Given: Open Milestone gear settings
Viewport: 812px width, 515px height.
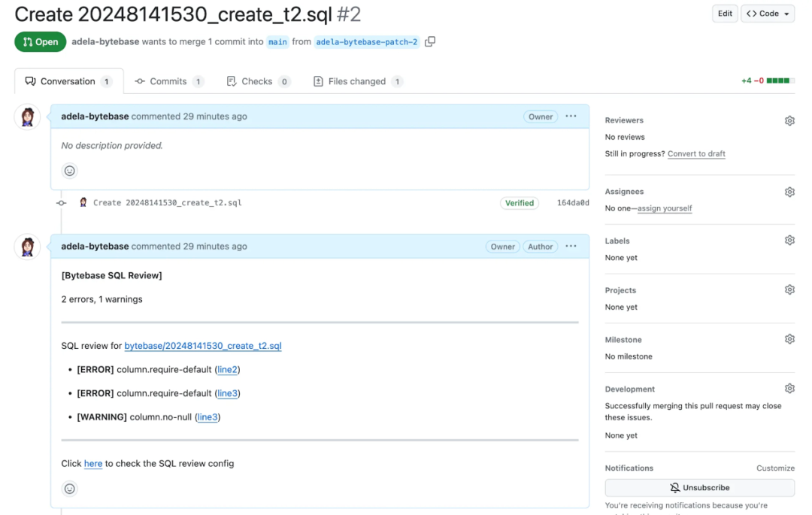Looking at the screenshot, I should click(789, 339).
